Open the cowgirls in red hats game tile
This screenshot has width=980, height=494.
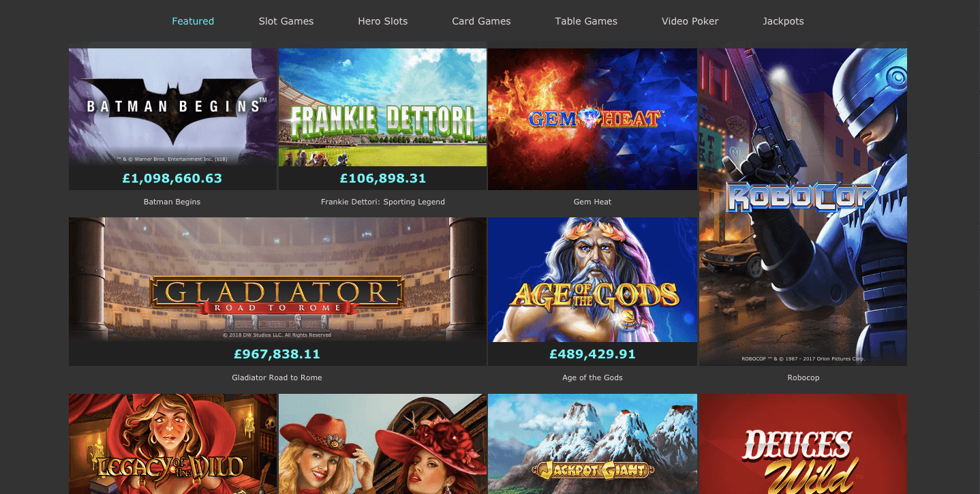click(x=382, y=444)
